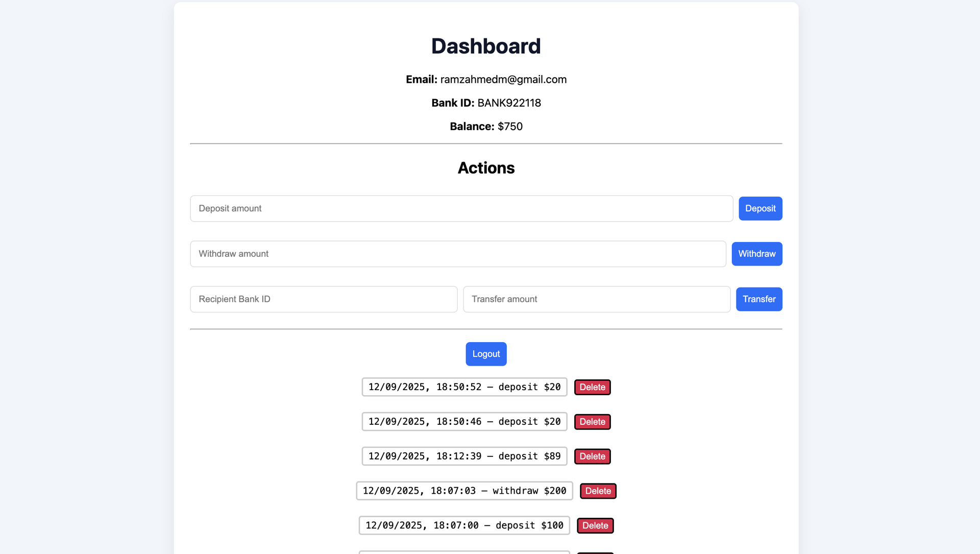The height and width of the screenshot is (554, 980).
Task: Click the Balance $750 display
Action: [510, 126]
